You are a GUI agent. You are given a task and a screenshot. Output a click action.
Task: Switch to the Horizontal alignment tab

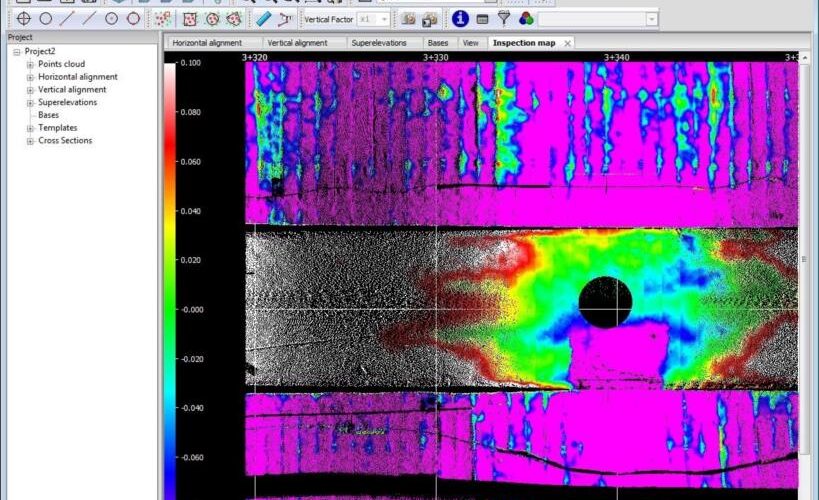coord(206,43)
